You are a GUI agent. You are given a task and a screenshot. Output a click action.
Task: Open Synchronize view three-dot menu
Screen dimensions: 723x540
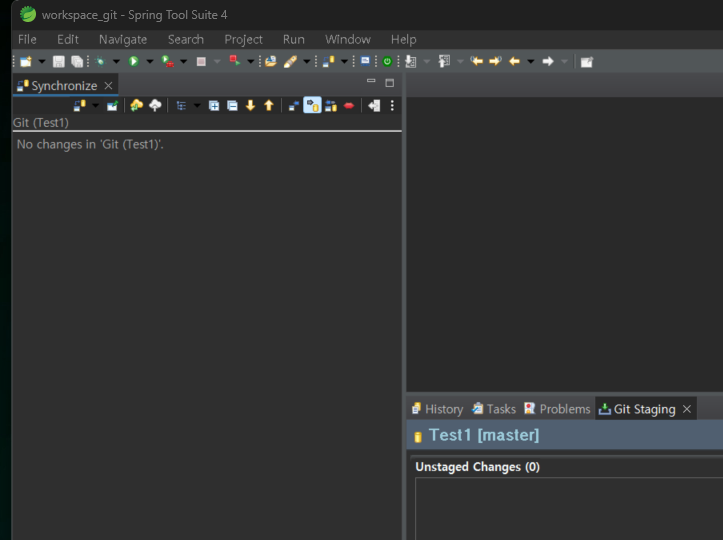point(392,106)
